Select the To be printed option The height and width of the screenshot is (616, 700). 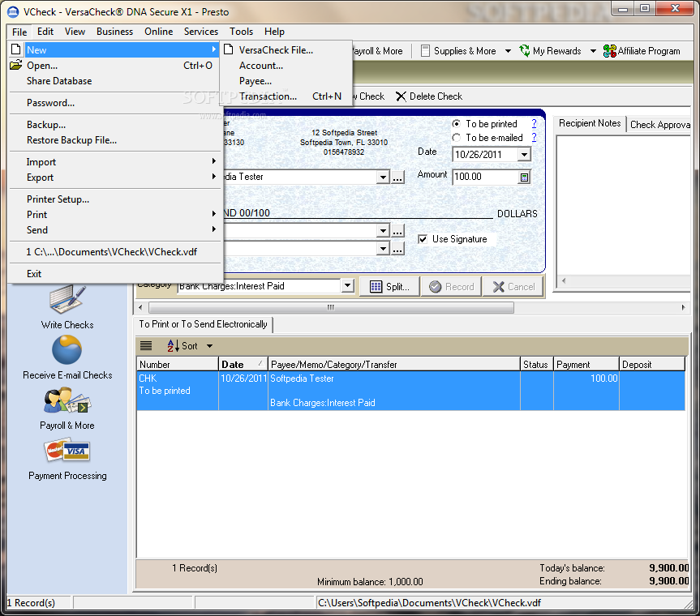[456, 123]
